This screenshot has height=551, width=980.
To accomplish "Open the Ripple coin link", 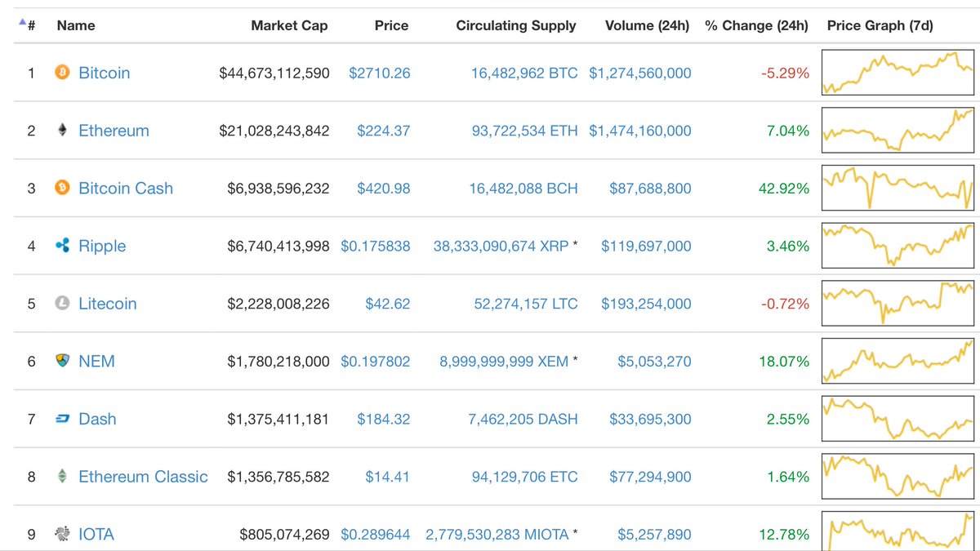I will tap(102, 246).
